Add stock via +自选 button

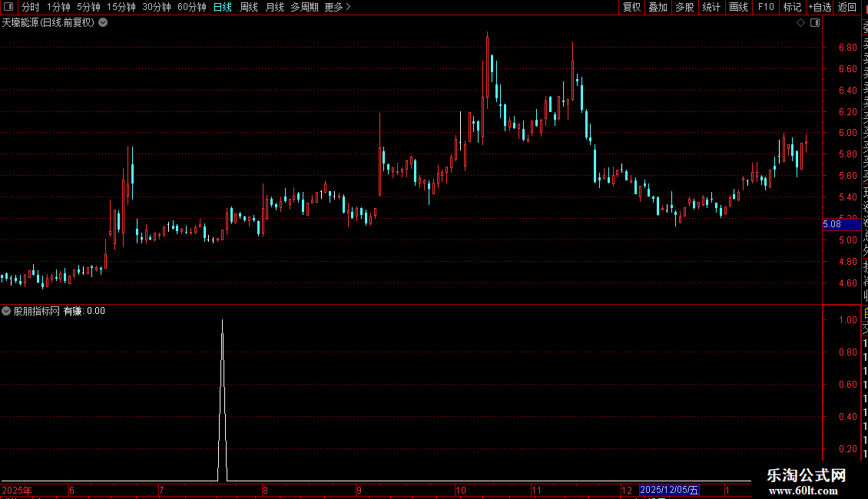(x=820, y=7)
